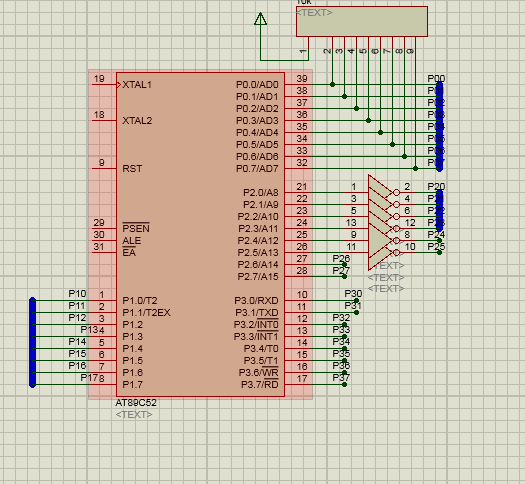Select the EA pin name
Viewport: 525px width, 484px height.
tap(129, 252)
